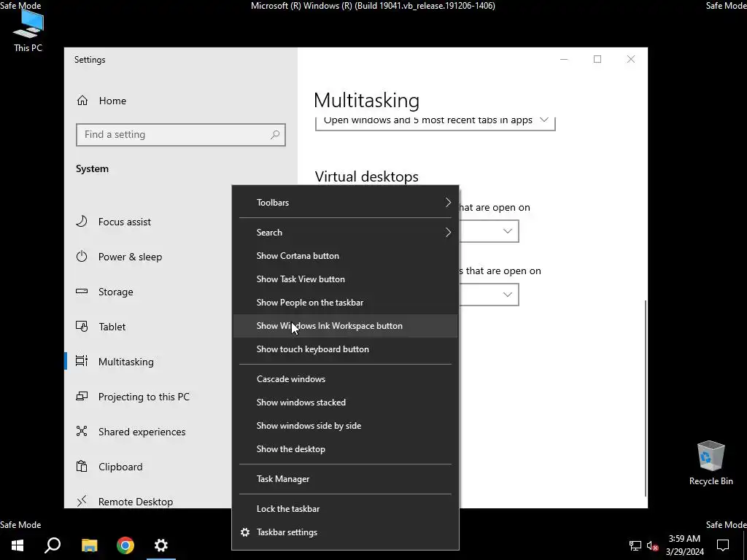The height and width of the screenshot is (560, 747).
Task: Open the Alt+Tab 'Open windows and 5 most recent tabs' dropdown
Action: click(435, 122)
